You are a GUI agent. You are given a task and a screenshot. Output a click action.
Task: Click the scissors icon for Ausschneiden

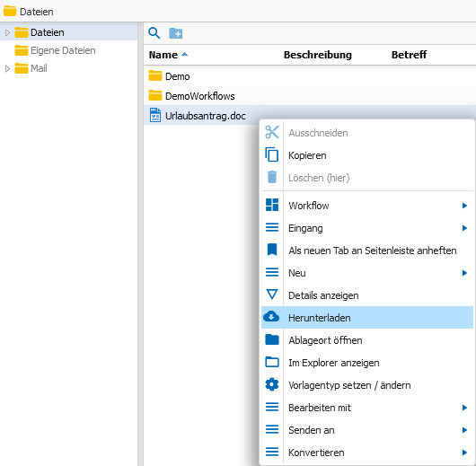click(272, 132)
